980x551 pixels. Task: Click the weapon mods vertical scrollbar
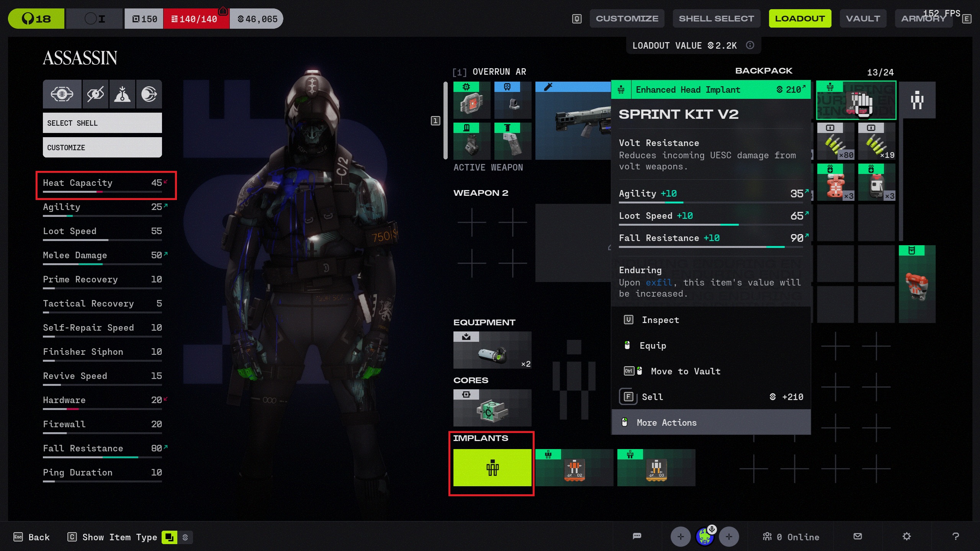pos(445,120)
